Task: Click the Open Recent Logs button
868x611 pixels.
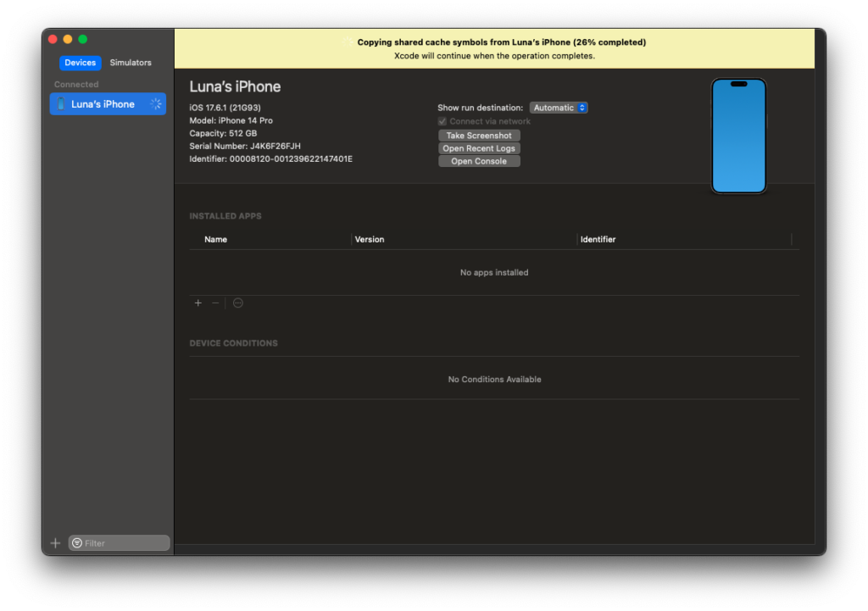Action: click(x=479, y=148)
